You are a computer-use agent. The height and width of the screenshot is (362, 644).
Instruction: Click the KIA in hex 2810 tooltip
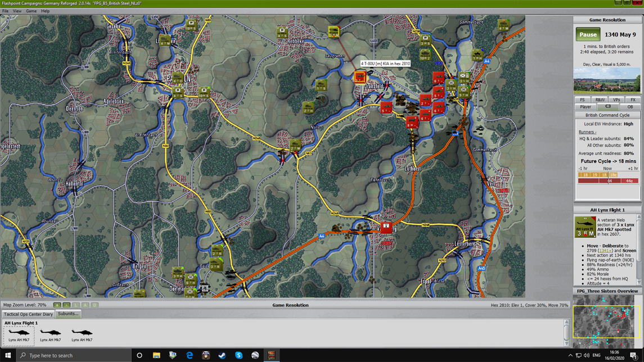385,64
